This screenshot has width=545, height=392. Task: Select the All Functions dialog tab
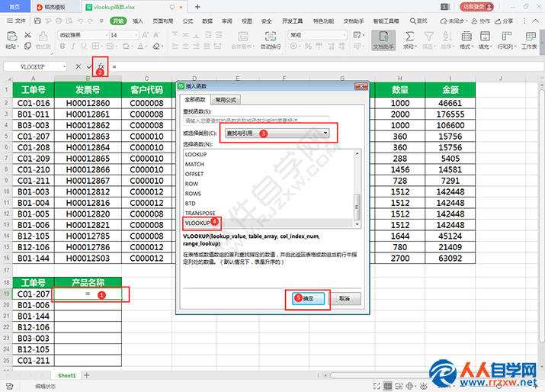195,99
